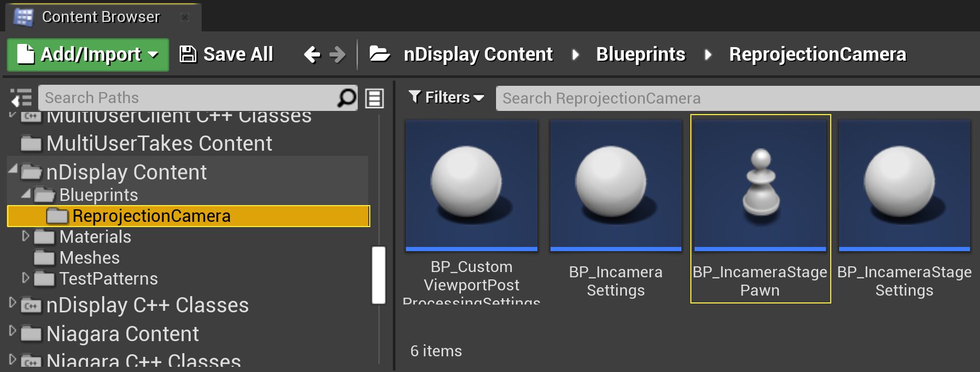Open nDisplay Content breadcrumb arrow menu
980x372 pixels.
(575, 54)
